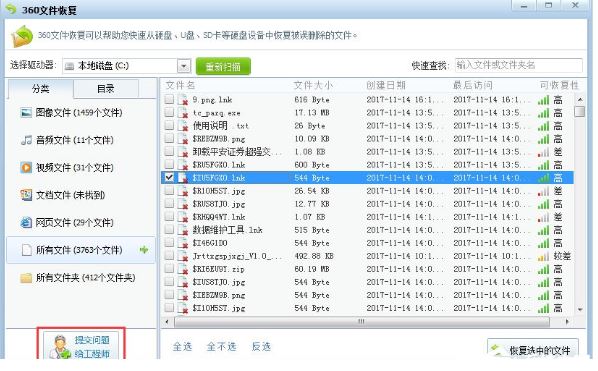Click horizontal scrollbar left arrow
598x371 pixels.
click(x=167, y=322)
